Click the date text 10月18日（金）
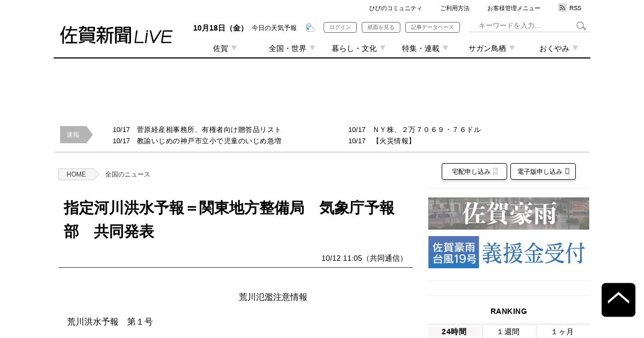The width and height of the screenshot is (644, 338). (x=221, y=28)
